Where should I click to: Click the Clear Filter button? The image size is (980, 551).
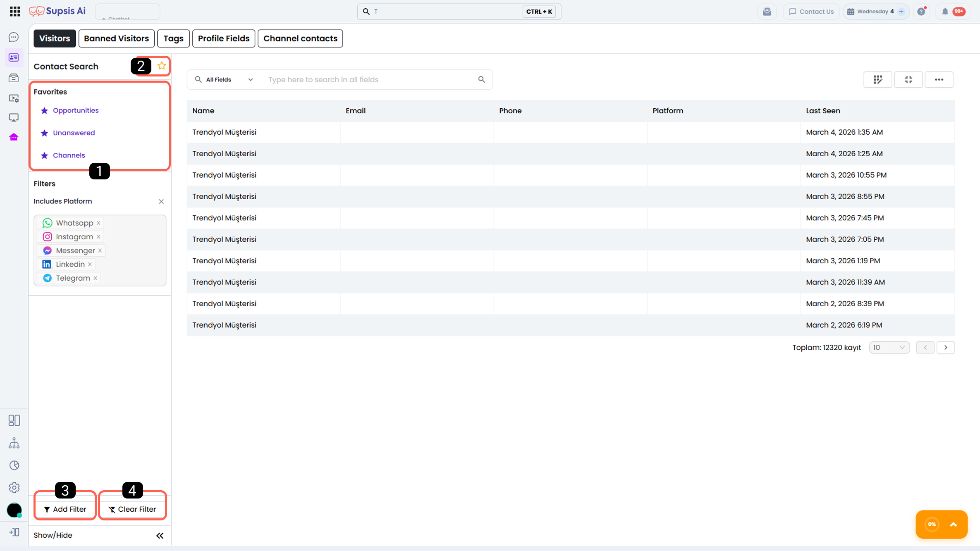coord(132,509)
